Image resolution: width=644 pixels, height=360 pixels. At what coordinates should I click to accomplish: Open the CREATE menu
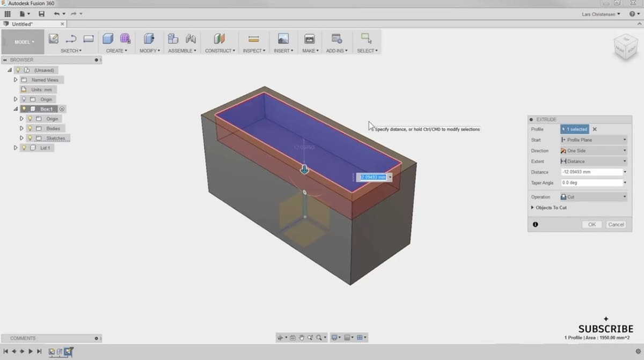pyautogui.click(x=116, y=50)
